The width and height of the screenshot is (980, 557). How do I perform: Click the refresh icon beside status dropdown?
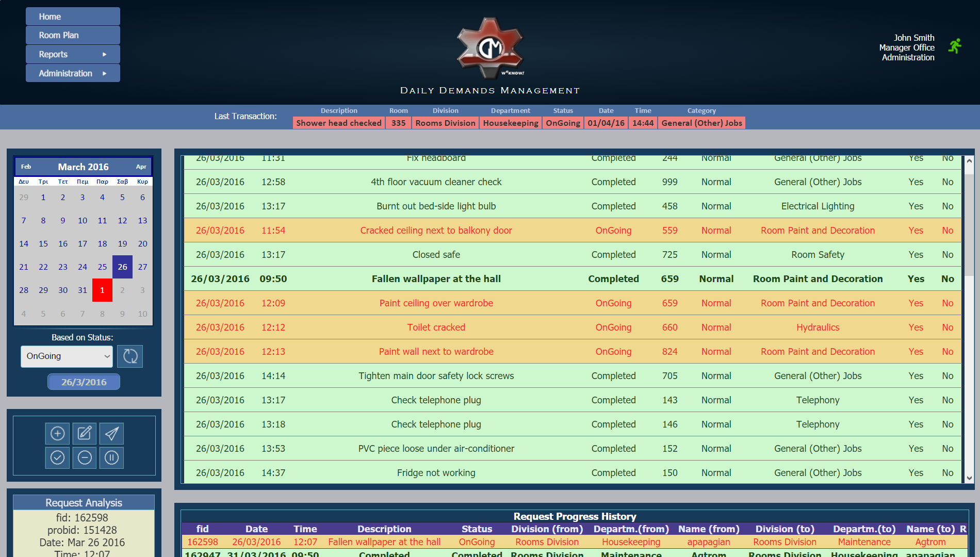tap(130, 356)
